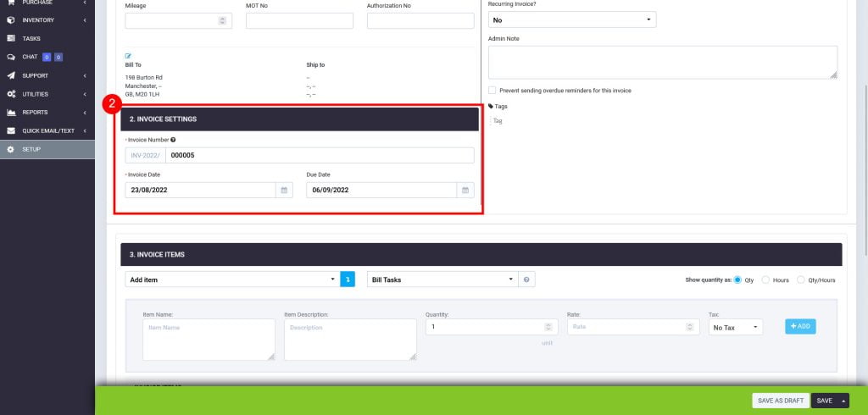
Task: Click the Admin Note text area
Action: [663, 63]
